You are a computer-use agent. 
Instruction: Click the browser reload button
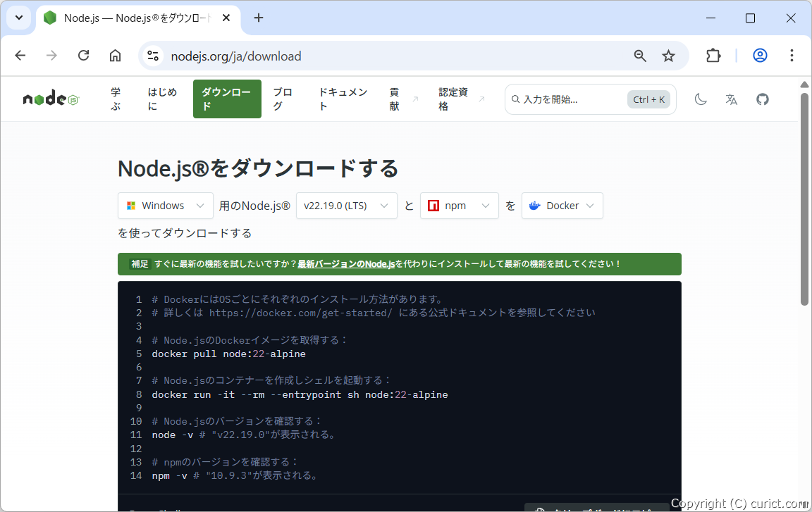pos(83,56)
